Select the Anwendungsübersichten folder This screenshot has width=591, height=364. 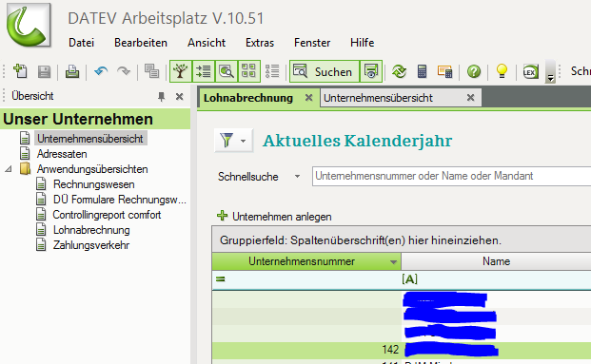[92, 169]
